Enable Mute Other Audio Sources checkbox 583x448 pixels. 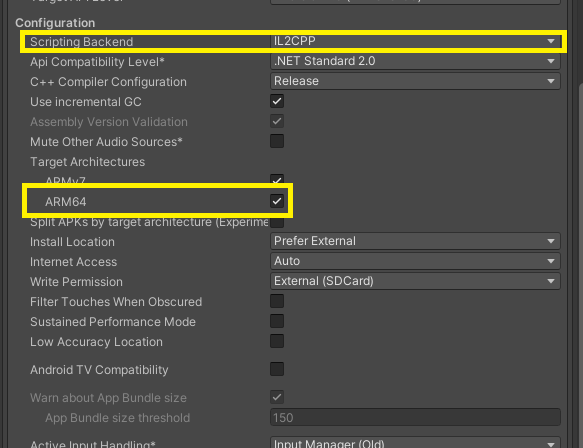(277, 141)
